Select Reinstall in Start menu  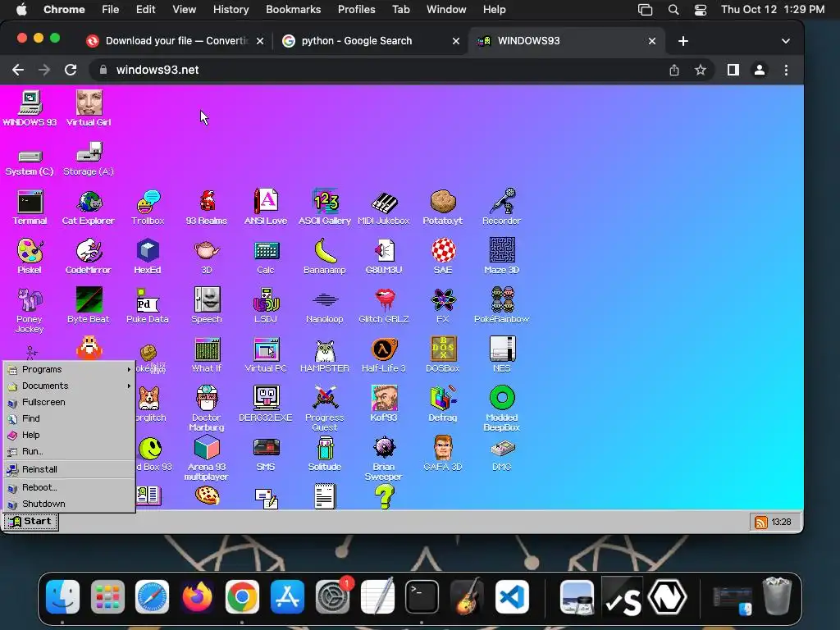click(x=69, y=469)
